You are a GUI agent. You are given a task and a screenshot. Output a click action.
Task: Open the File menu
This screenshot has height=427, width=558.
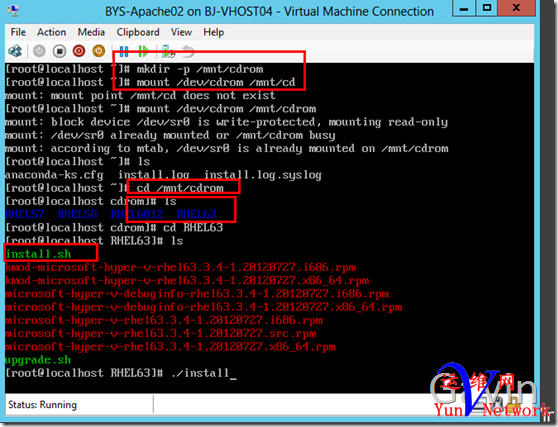pos(18,32)
